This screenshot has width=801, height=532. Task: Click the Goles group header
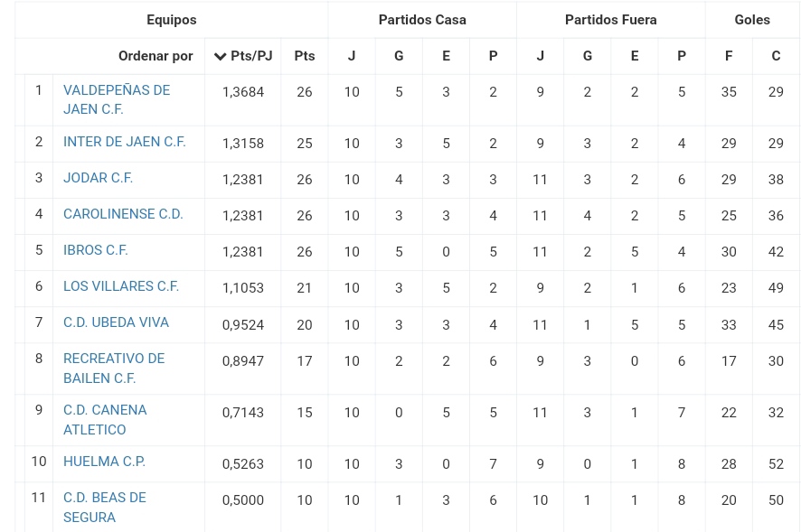pyautogui.click(x=752, y=20)
